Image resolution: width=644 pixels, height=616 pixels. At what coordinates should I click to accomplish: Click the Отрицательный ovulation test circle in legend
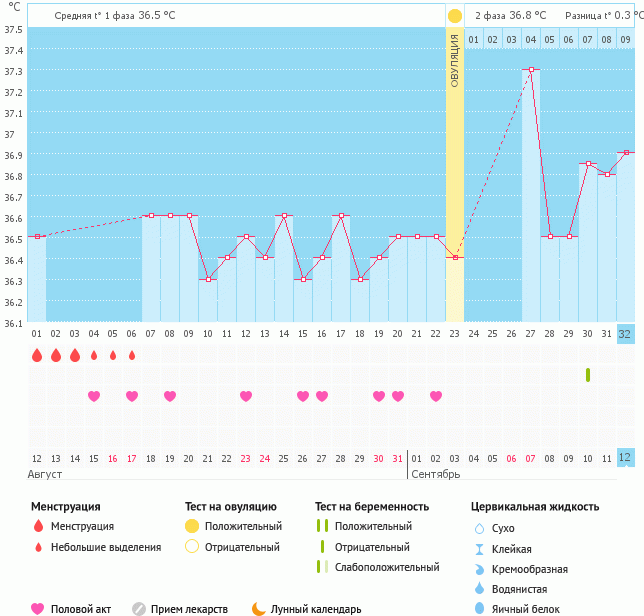(192, 546)
